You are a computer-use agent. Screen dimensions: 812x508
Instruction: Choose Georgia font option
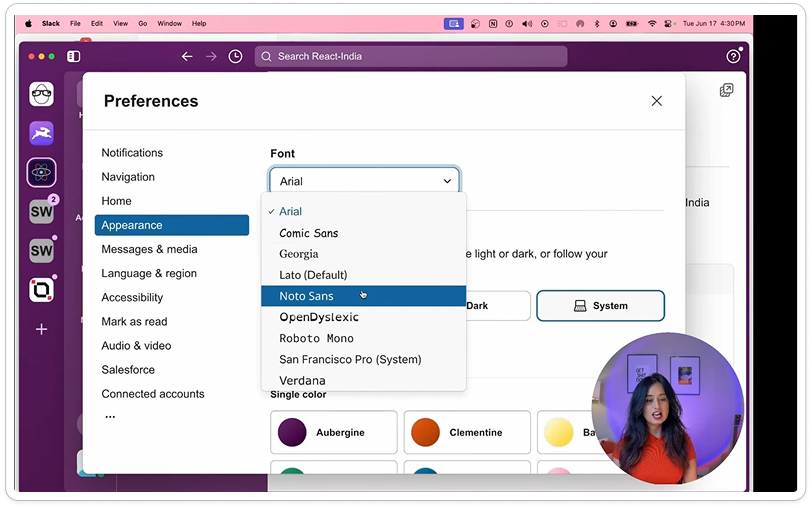coord(364,254)
